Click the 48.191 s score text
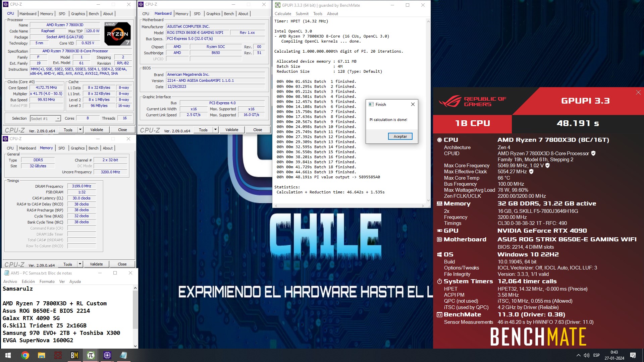This screenshot has height=362, width=644. click(x=578, y=123)
